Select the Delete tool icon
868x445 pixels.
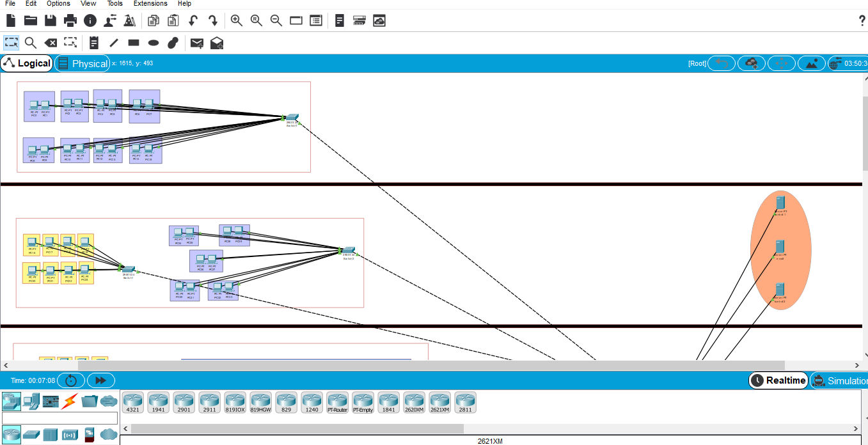tap(50, 43)
